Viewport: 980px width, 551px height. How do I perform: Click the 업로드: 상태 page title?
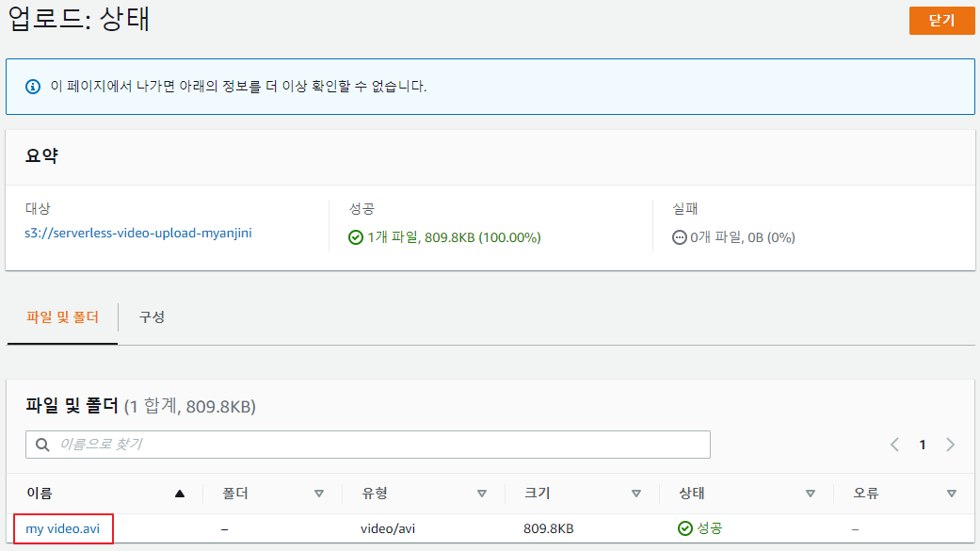(79, 19)
